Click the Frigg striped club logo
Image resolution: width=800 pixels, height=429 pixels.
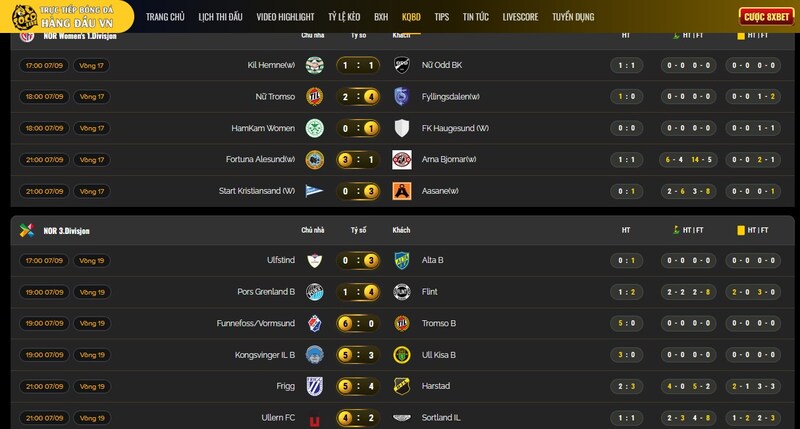314,386
